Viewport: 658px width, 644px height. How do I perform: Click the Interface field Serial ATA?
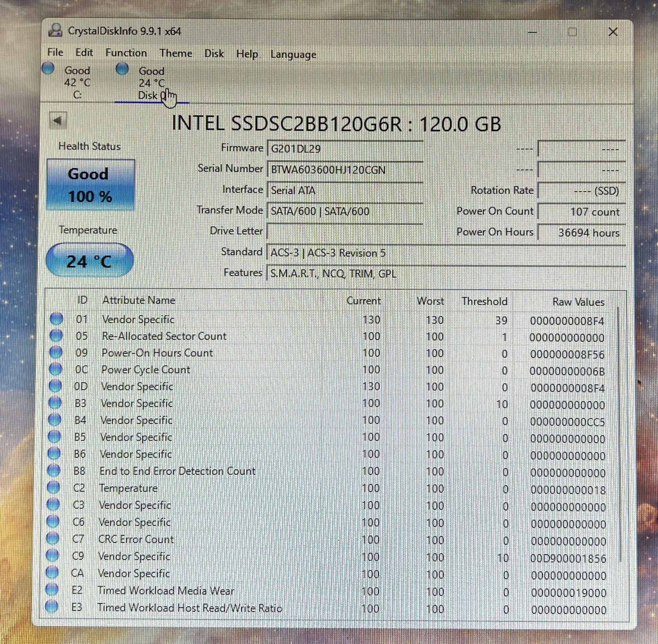point(345,190)
